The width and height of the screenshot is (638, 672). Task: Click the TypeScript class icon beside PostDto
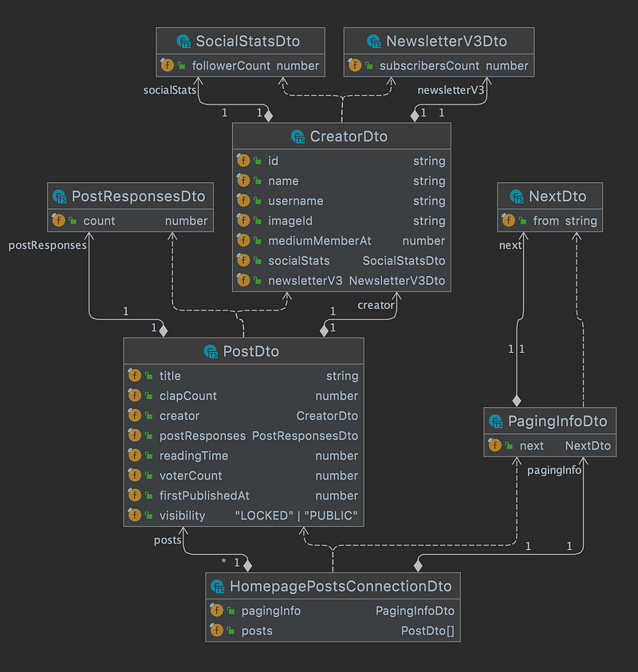tap(211, 351)
